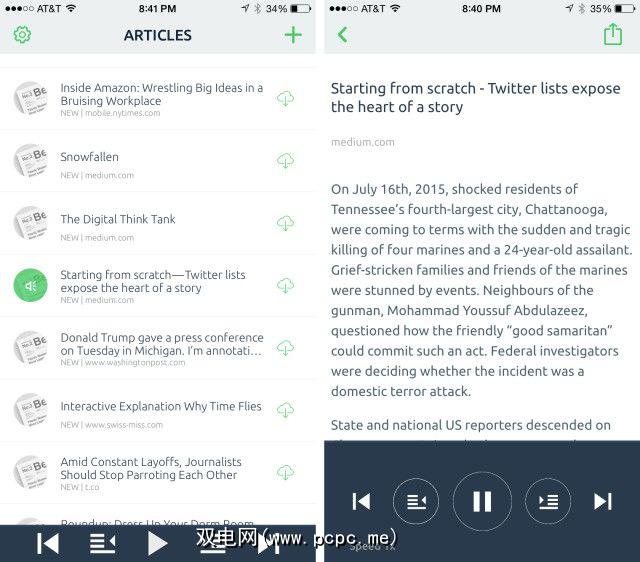Skip to next article in reader player
Screen dimensions: 640x562
603,502
